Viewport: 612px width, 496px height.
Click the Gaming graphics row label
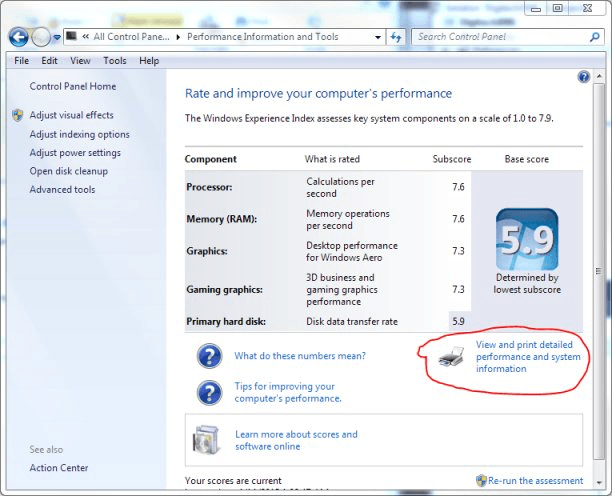224,290
